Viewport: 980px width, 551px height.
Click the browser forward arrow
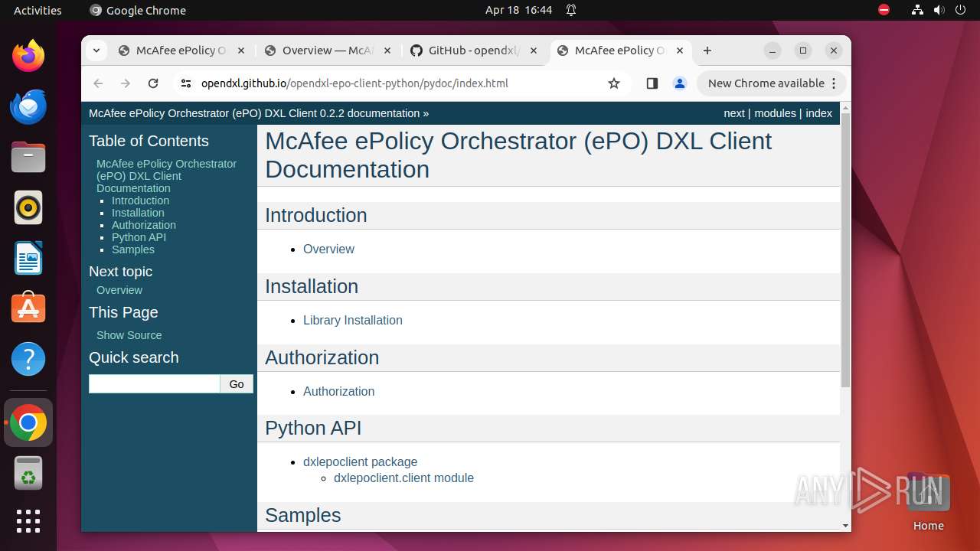126,83
